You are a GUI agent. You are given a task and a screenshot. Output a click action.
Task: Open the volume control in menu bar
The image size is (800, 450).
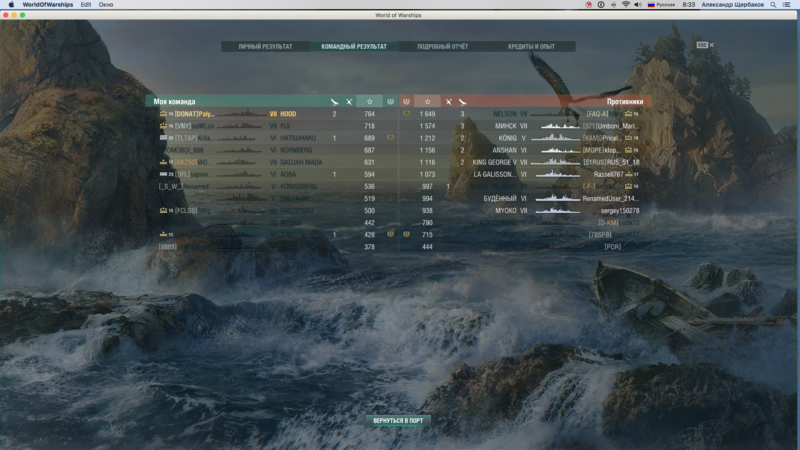point(638,5)
